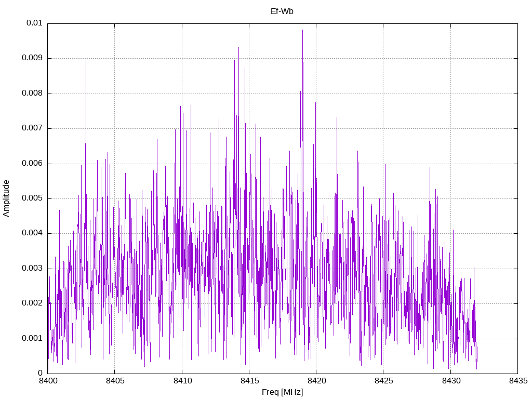Click the 0.002 y-axis tick label

click(32, 303)
